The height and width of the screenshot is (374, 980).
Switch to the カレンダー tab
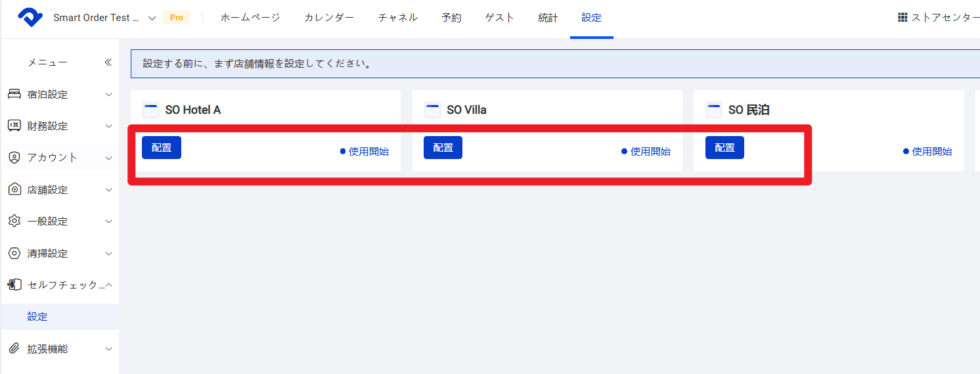tap(329, 18)
